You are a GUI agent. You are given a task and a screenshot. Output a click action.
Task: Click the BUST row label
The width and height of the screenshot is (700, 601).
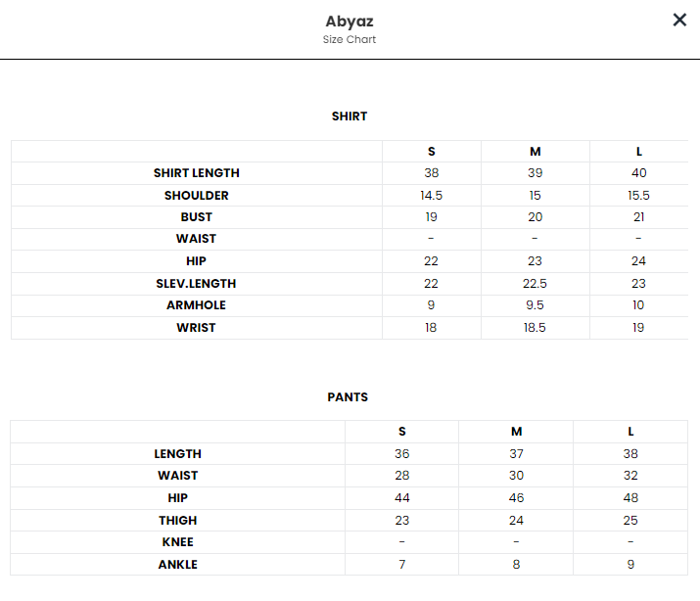tap(197, 217)
